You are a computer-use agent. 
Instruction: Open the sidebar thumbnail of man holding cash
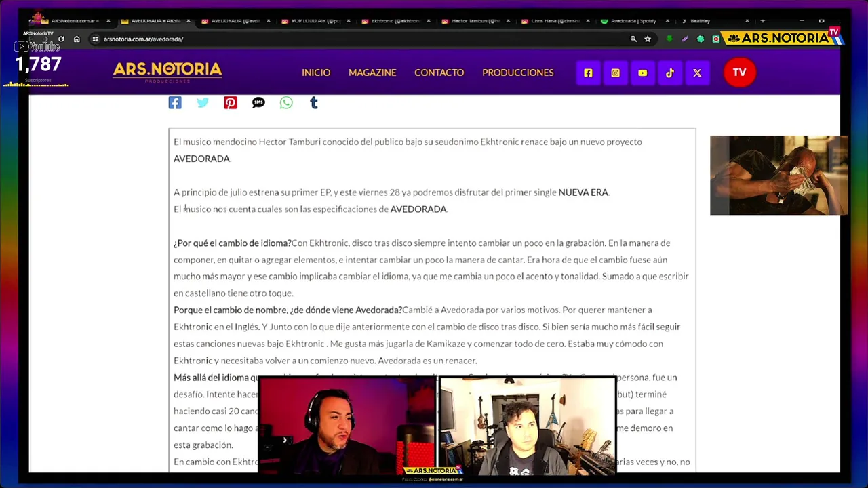pos(778,176)
